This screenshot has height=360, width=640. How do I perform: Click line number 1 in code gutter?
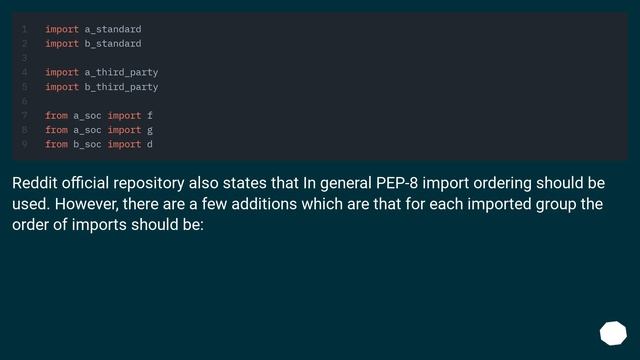point(24,29)
